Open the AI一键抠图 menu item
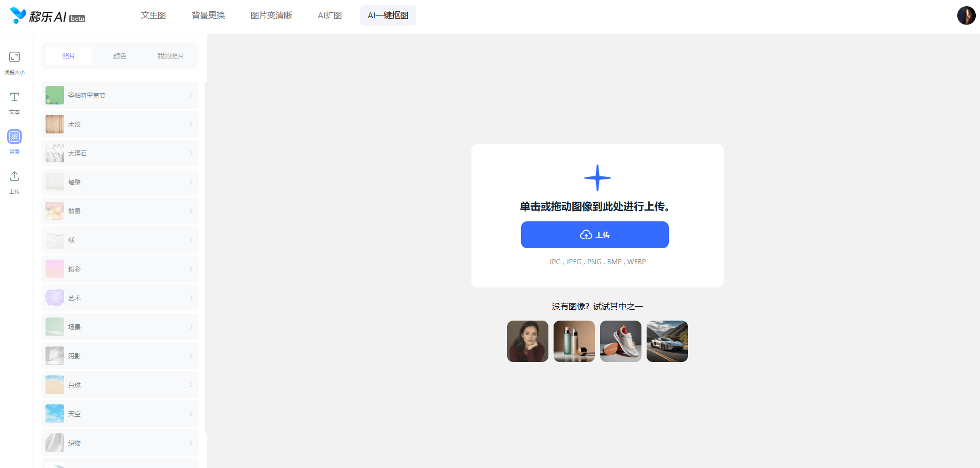The height and width of the screenshot is (468, 980). 388,16
